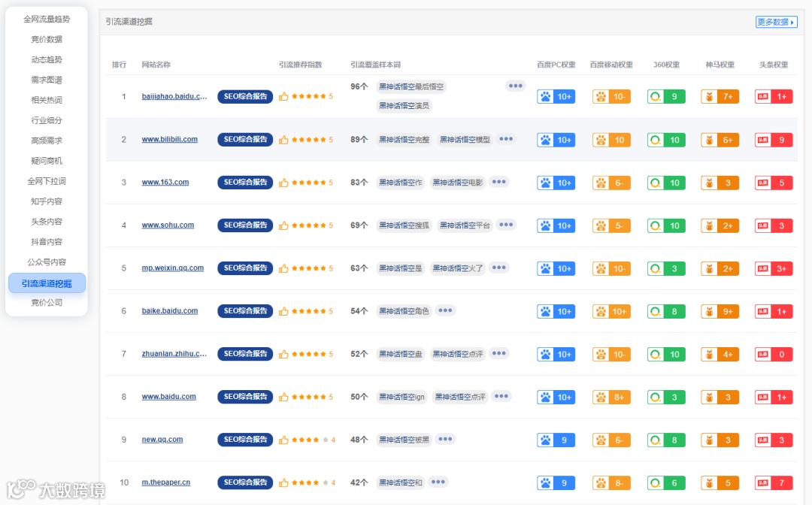Open 公众号内容 in sidebar
The width and height of the screenshot is (812, 505).
[47, 262]
